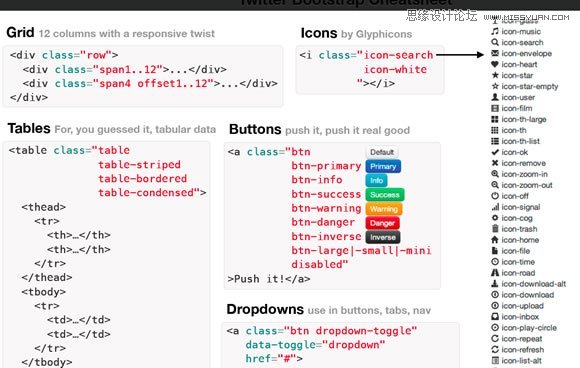580x368 pixels.
Task: Click the gray Default button sample
Action: pos(382,152)
